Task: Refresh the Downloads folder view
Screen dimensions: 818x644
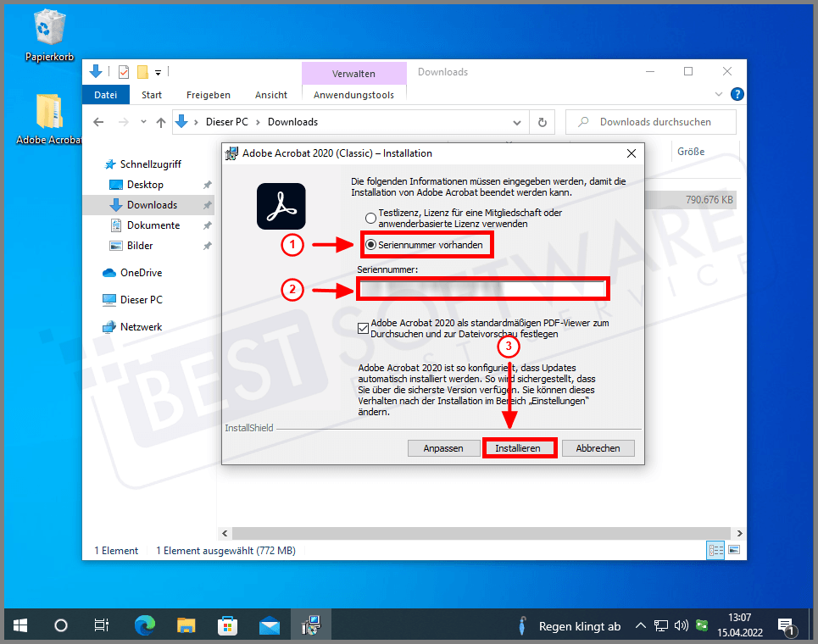Action: click(x=543, y=122)
